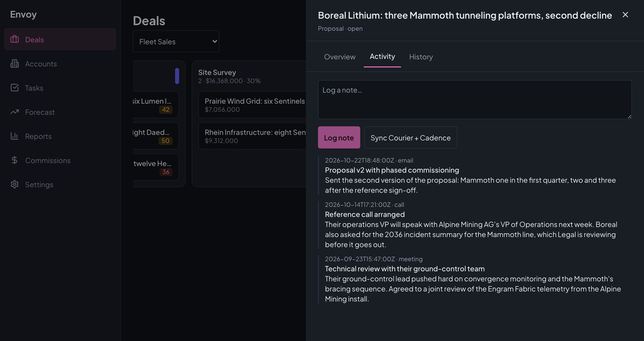
Task: Close the Boreal Lithium deal panel
Action: (x=625, y=15)
